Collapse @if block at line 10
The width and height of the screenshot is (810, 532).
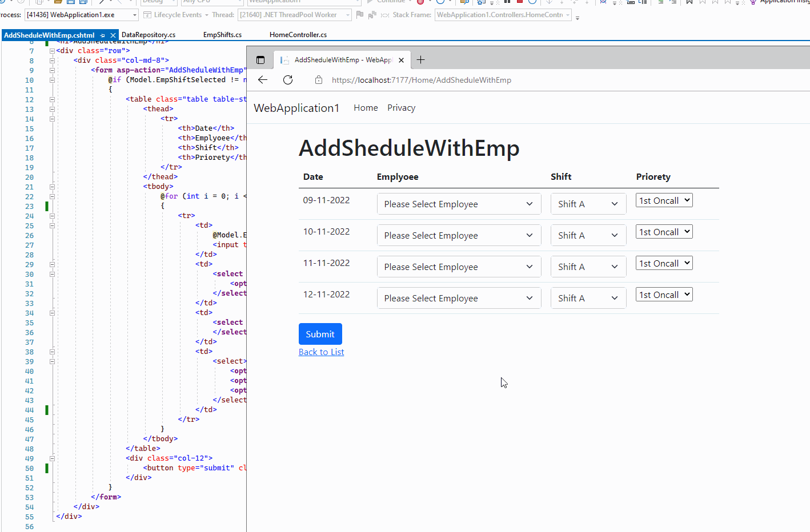pos(52,80)
